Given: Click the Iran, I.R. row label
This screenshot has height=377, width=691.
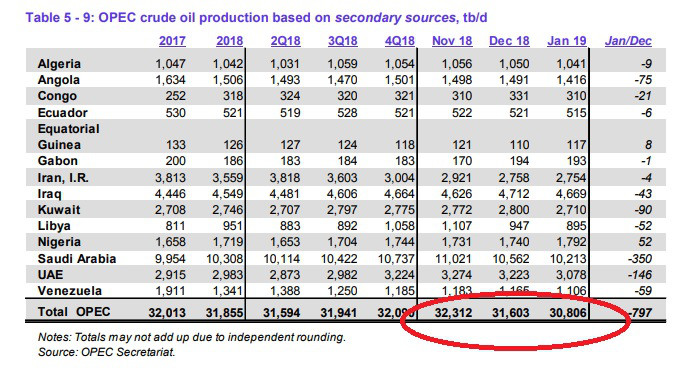Looking at the screenshot, I should [63, 178].
